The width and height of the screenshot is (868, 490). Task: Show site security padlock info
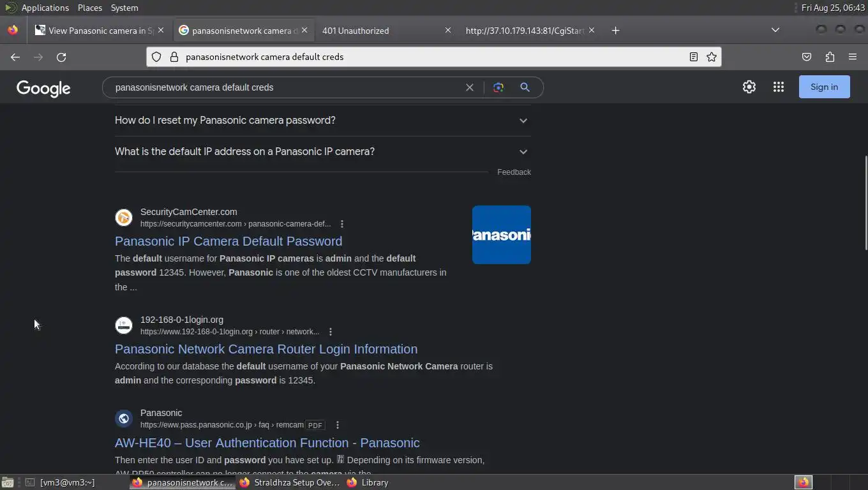(x=174, y=57)
